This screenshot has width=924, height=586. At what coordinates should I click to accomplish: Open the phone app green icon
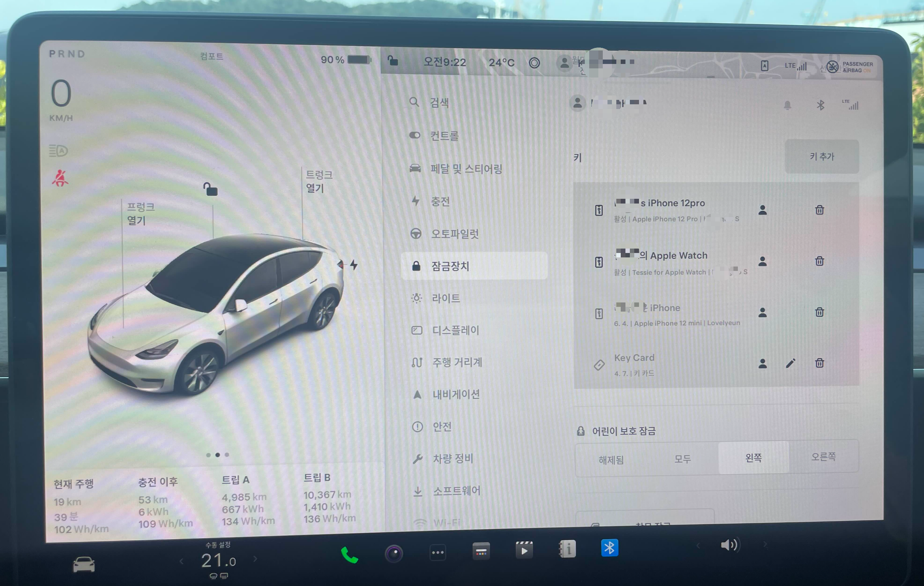point(350,555)
